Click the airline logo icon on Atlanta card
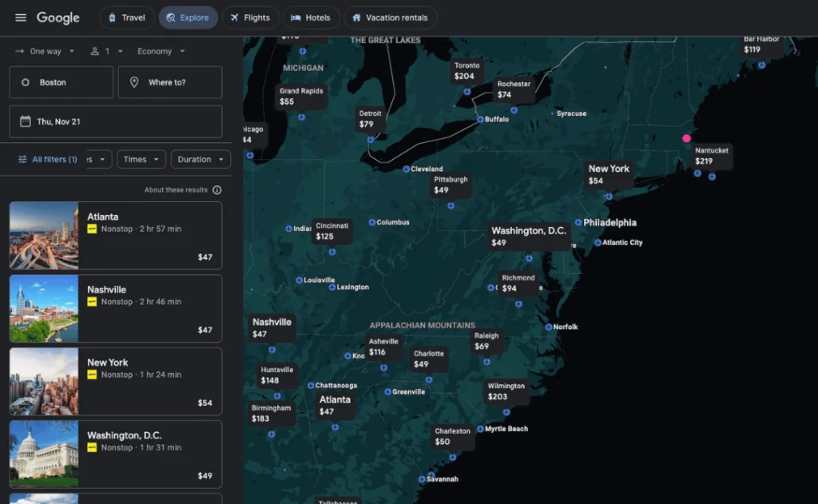This screenshot has height=504, width=818. click(92, 228)
